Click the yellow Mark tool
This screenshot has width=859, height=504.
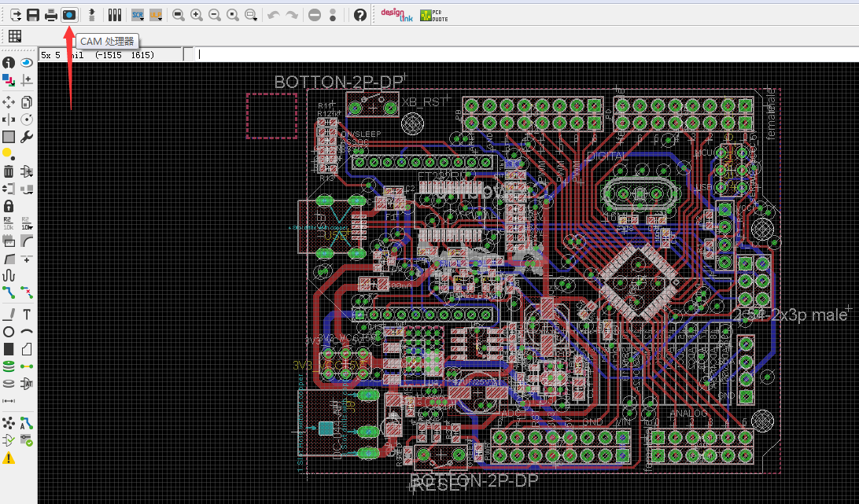click(x=8, y=153)
